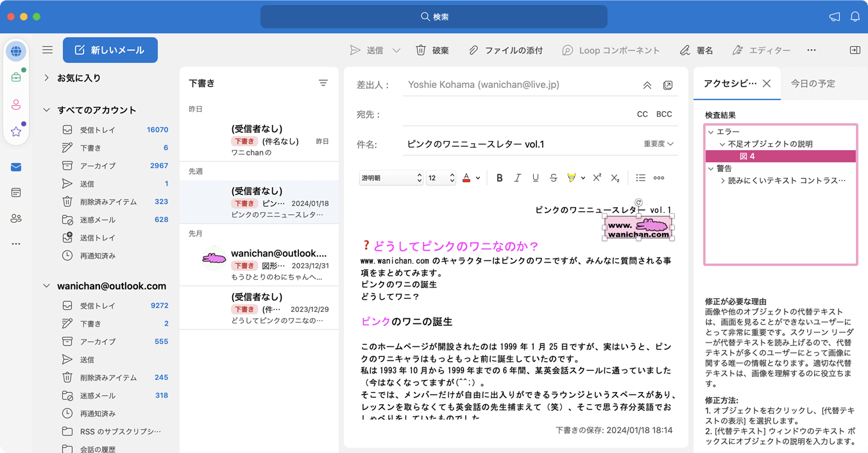Viewport: 868px width, 453px height.
Task: Open font color picker arrow
Action: (478, 178)
